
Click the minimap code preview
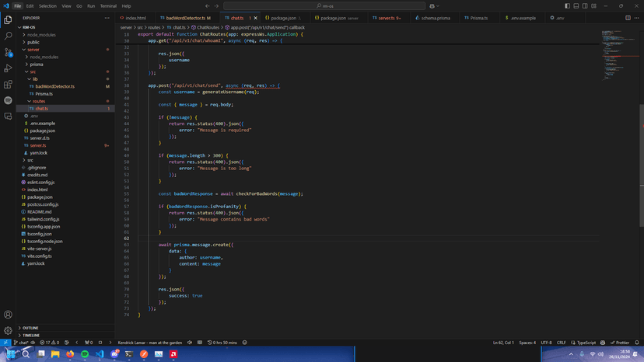(614, 50)
